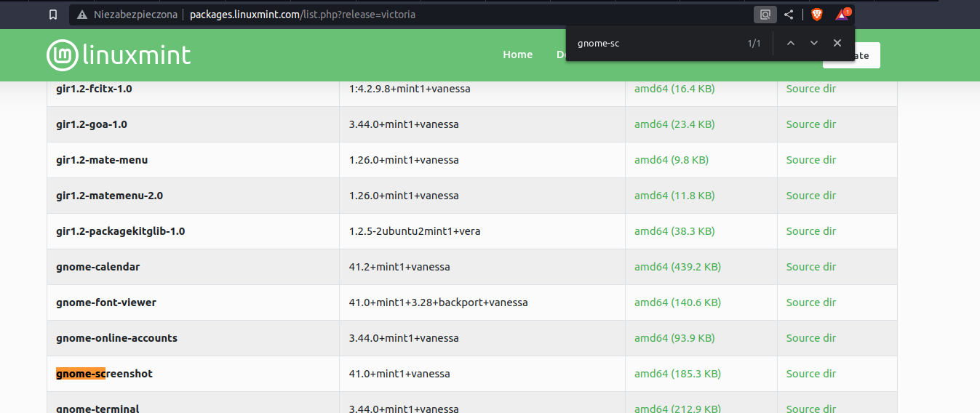Open Source dir for gnome-calendar
980x413 pixels.
point(811,267)
